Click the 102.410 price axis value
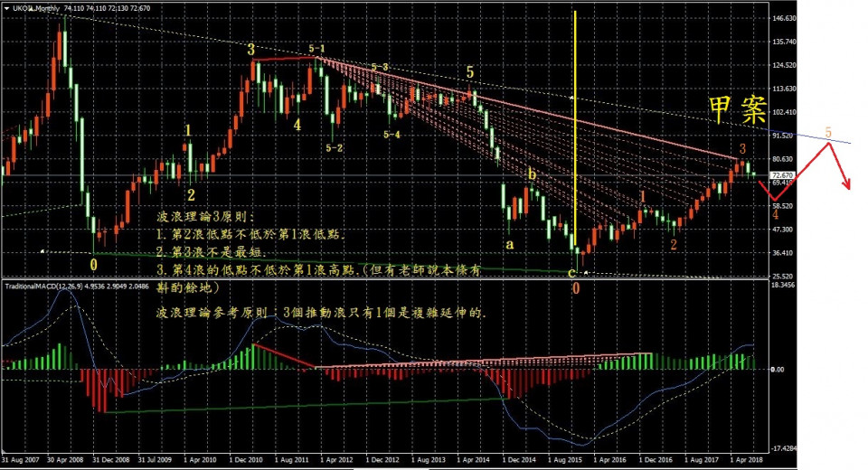The height and width of the screenshot is (470, 868). tap(784, 112)
